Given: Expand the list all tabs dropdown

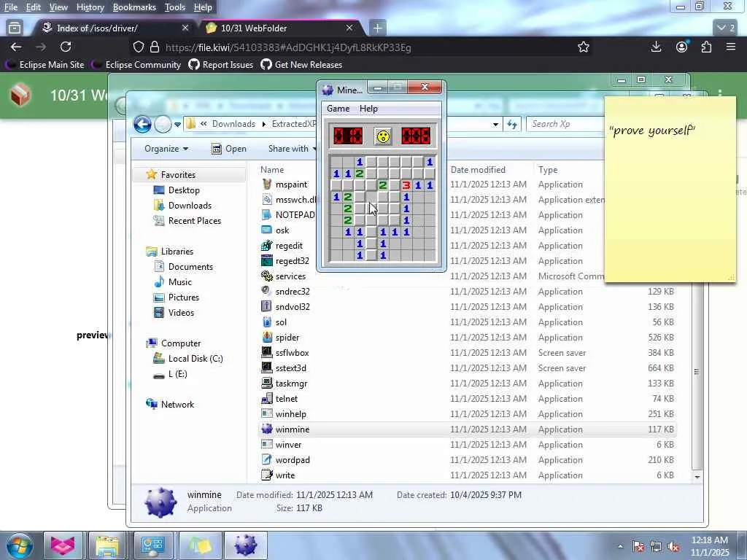Looking at the screenshot, I should pos(726,28).
